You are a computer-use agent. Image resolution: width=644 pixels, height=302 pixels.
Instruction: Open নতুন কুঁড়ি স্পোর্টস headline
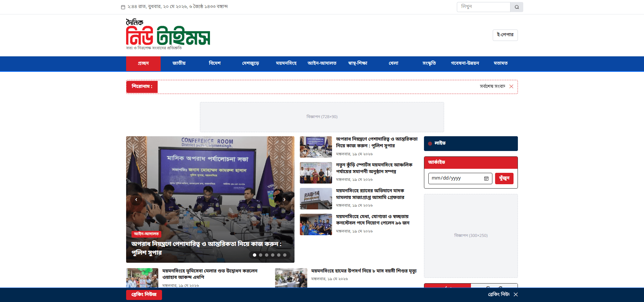pyautogui.click(x=374, y=168)
